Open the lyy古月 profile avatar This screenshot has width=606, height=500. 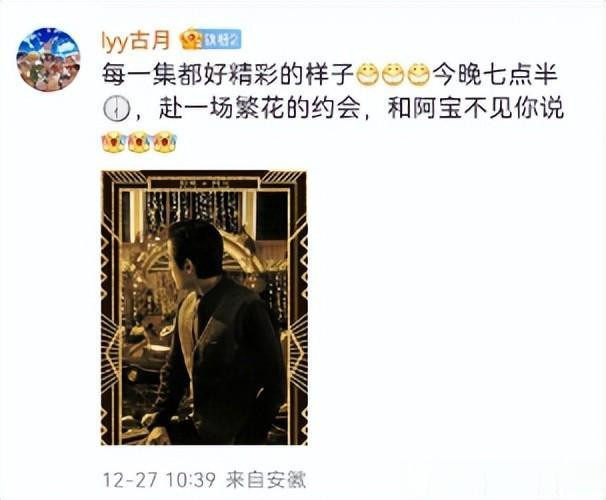(48, 60)
